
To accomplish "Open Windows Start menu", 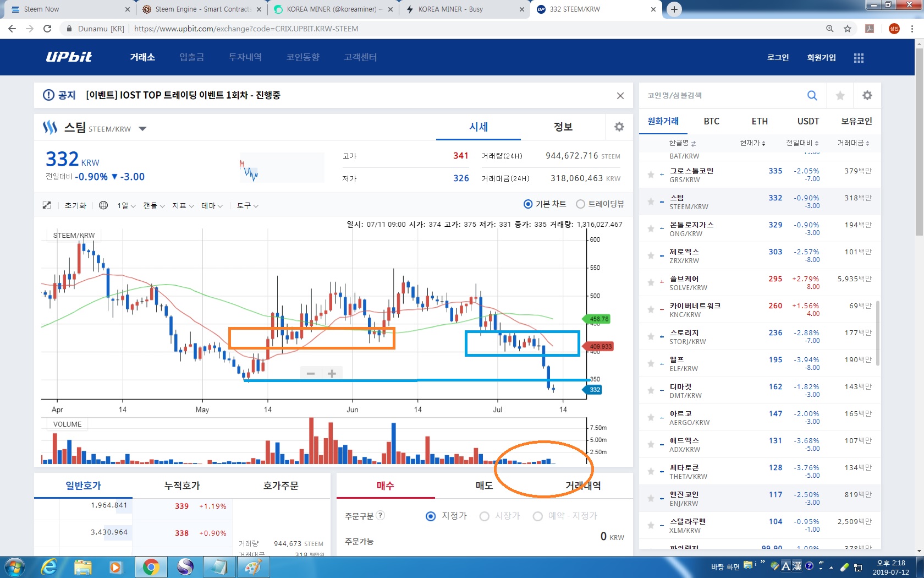I will click(14, 567).
